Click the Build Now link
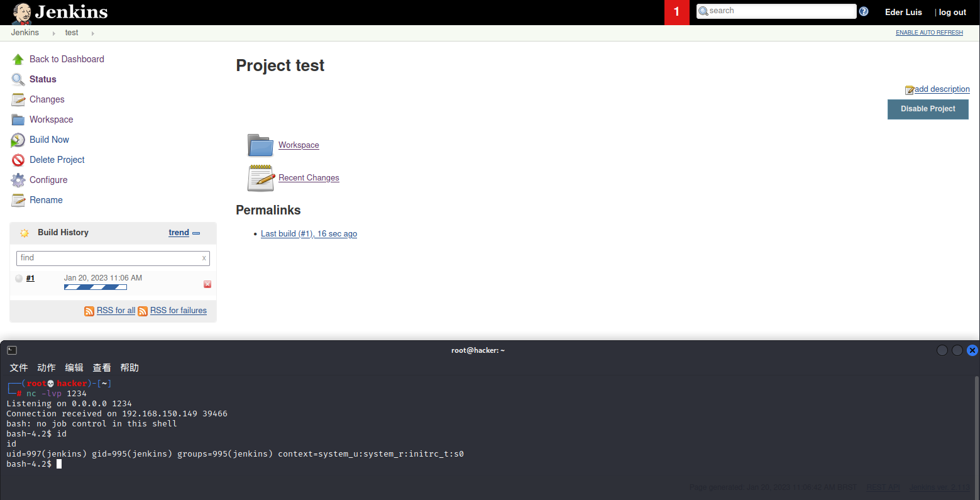This screenshot has height=500, width=980. point(49,140)
